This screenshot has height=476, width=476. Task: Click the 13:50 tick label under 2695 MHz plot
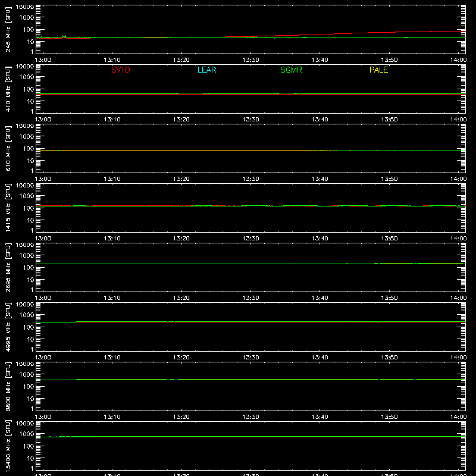(x=389, y=298)
